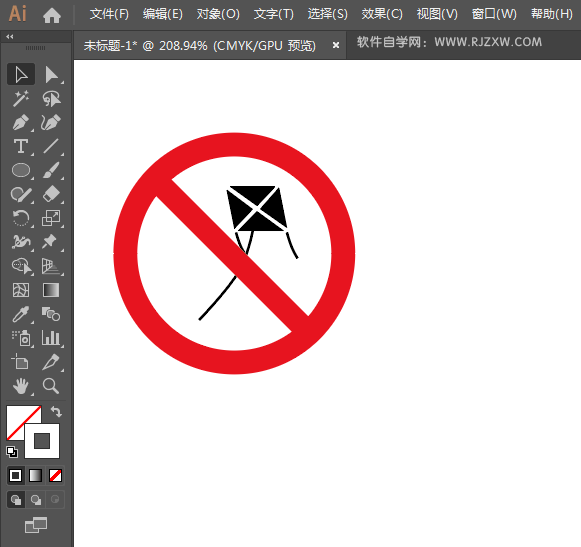Select the Eraser tool

[x=51, y=195]
